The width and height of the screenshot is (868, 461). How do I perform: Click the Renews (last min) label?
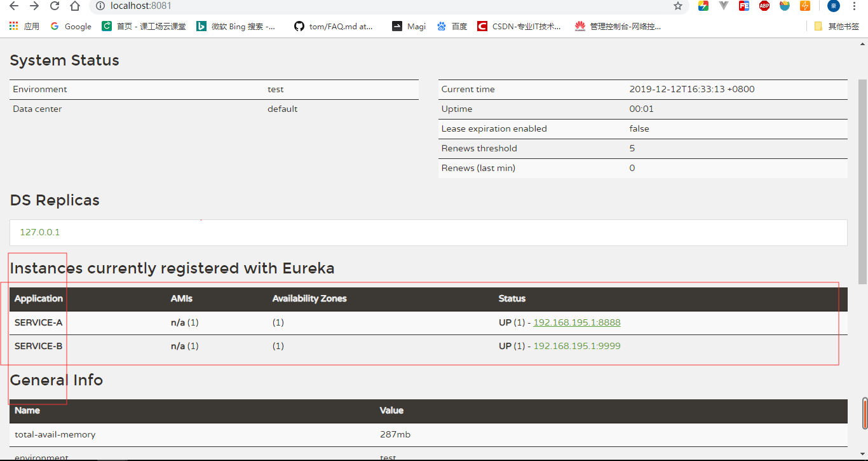[x=478, y=168]
